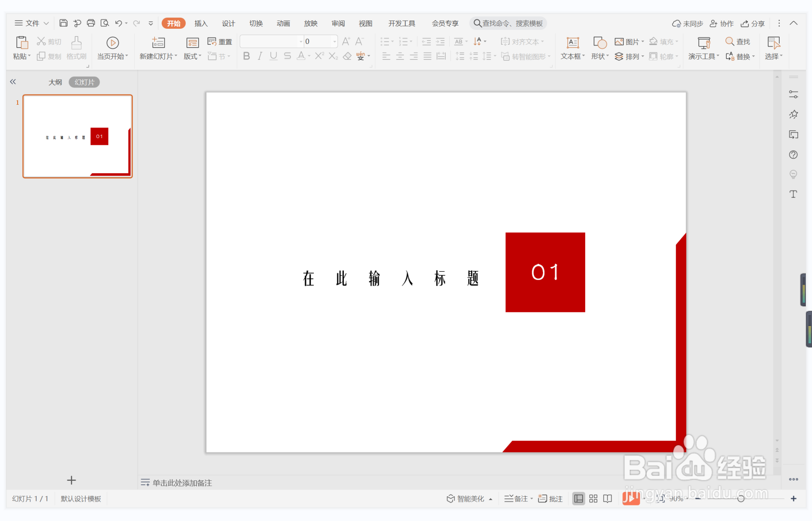Select slide 1 thumbnail
812x521 pixels.
(x=78, y=136)
